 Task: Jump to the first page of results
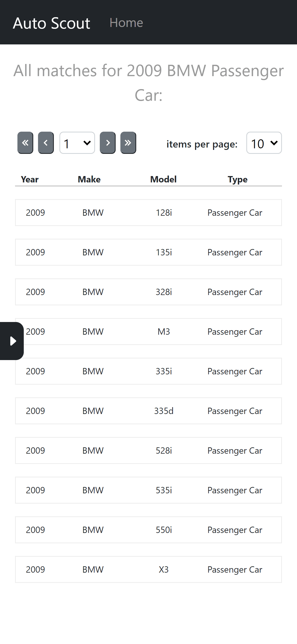25,143
